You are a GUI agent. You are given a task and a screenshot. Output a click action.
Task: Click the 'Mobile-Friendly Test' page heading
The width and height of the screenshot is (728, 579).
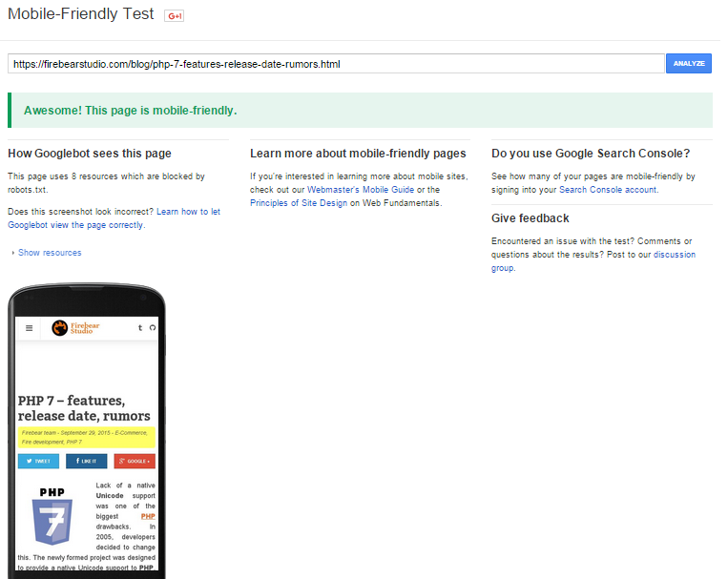[x=81, y=14]
